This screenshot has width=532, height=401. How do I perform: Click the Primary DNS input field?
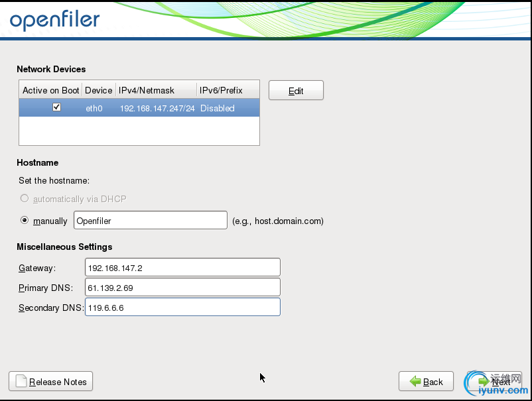182,288
